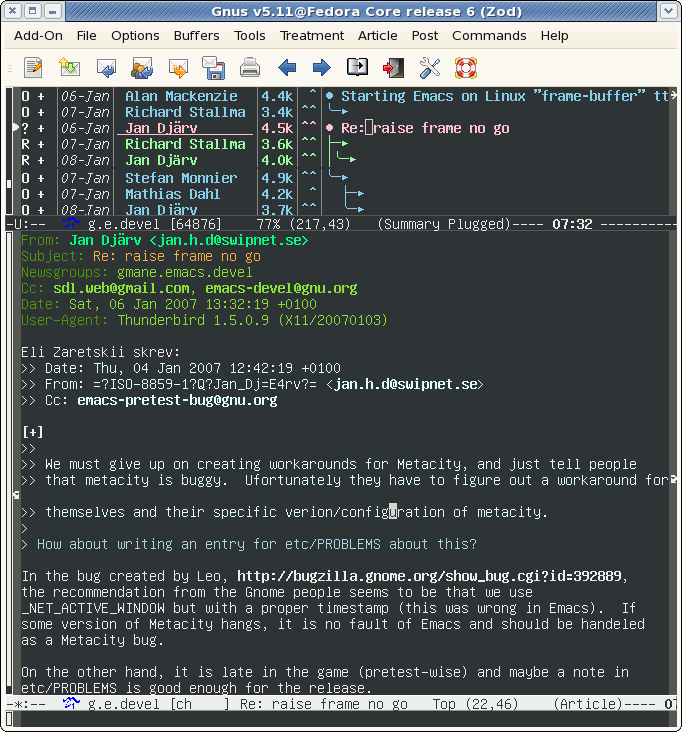Toggle plugged status via summary mode-line Gnus icon
682x732 pixels.
[69, 225]
